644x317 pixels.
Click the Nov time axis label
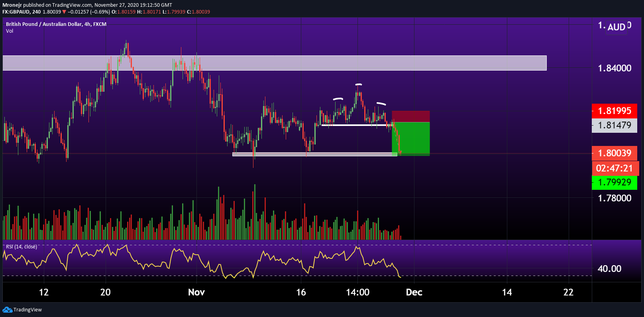point(196,292)
